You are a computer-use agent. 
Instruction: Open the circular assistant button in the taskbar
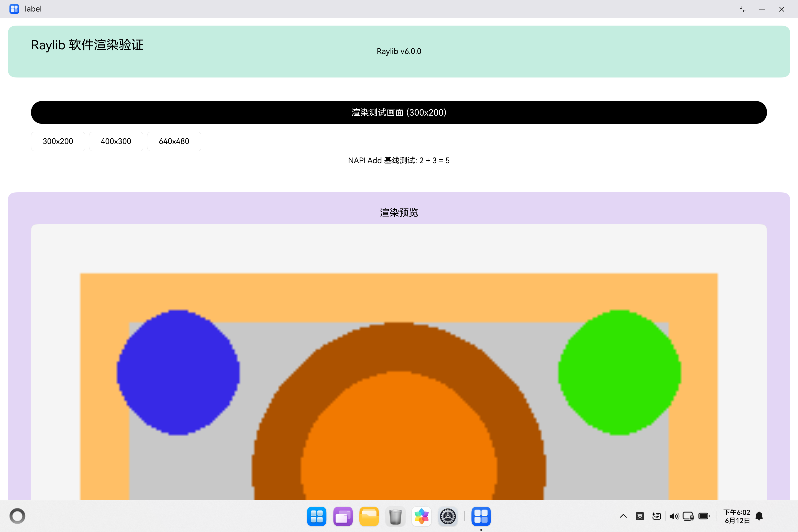coord(17,516)
